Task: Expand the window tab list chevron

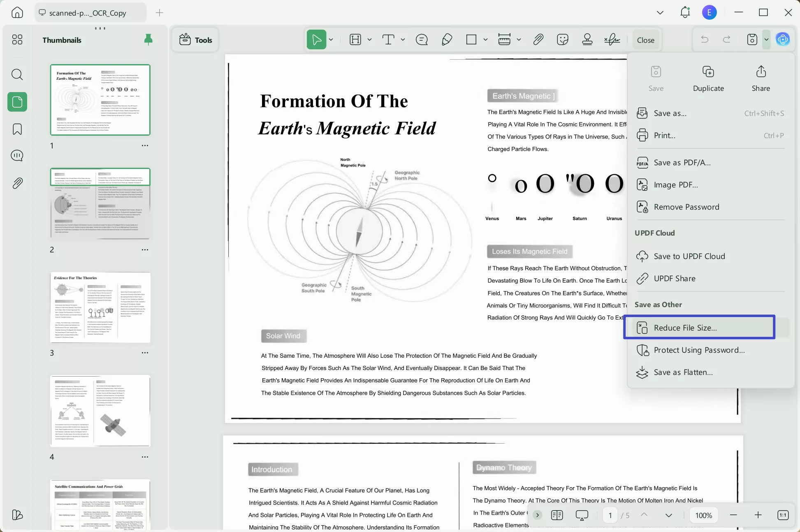Action: coord(660,13)
